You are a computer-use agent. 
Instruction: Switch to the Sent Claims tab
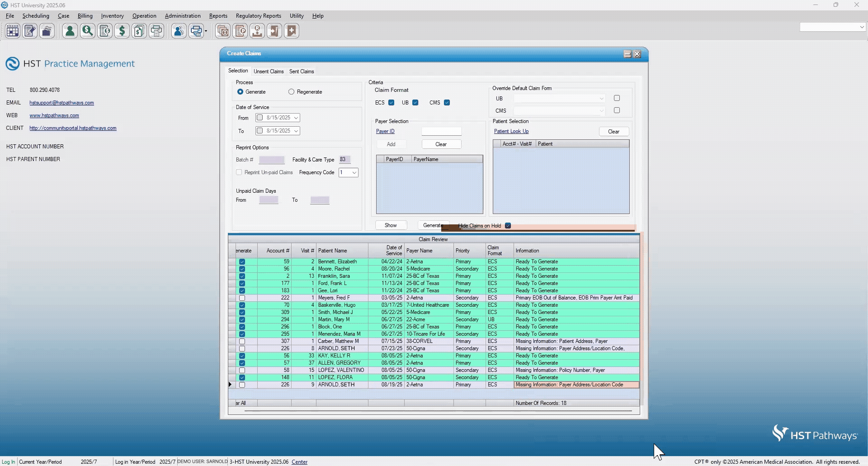pos(302,71)
